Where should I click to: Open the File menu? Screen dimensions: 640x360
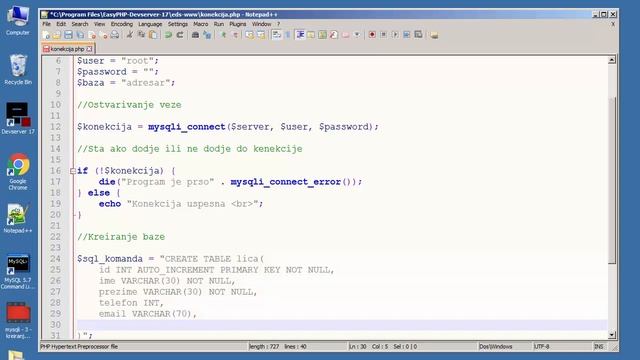click(47, 24)
